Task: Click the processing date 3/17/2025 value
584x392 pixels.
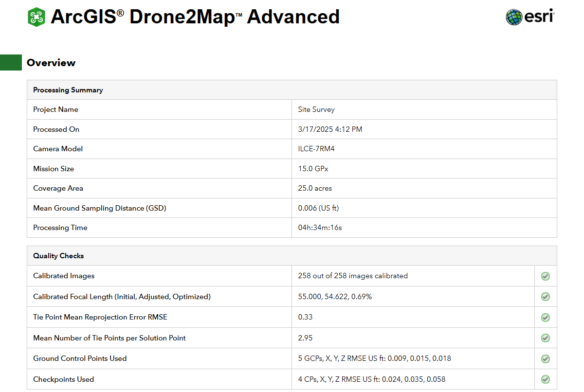Action: pyautogui.click(x=330, y=129)
